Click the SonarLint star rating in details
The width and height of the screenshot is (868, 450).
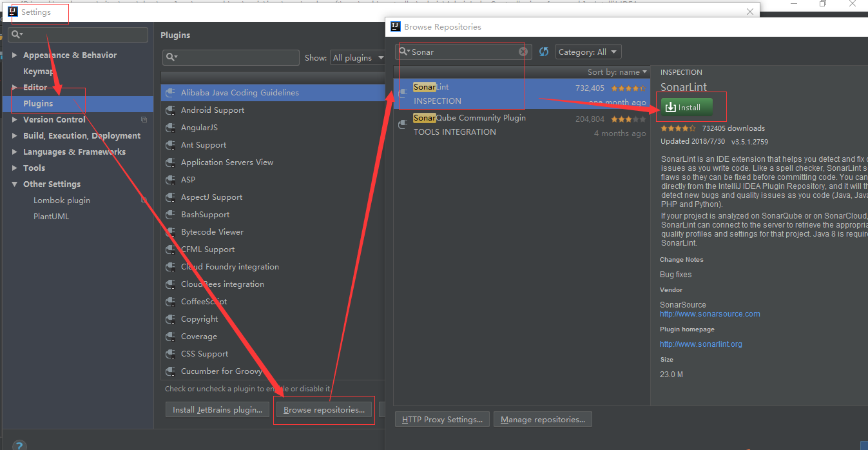[679, 128]
